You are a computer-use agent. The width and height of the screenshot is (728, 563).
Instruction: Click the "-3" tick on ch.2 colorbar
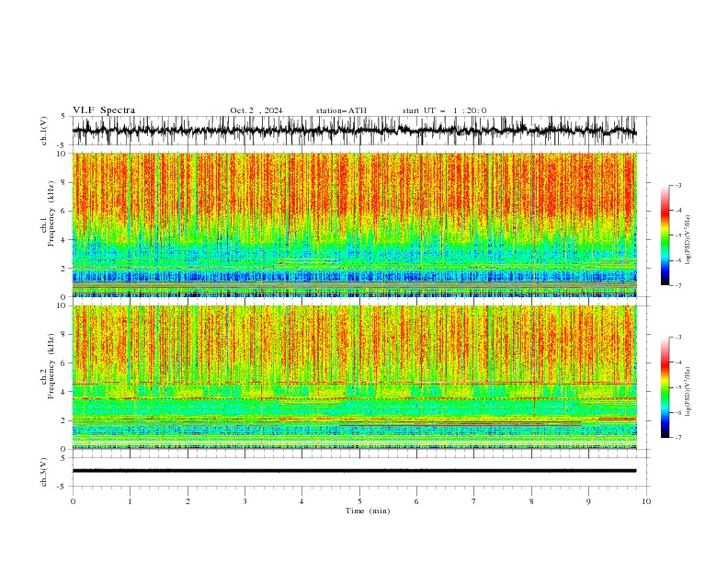click(x=677, y=338)
